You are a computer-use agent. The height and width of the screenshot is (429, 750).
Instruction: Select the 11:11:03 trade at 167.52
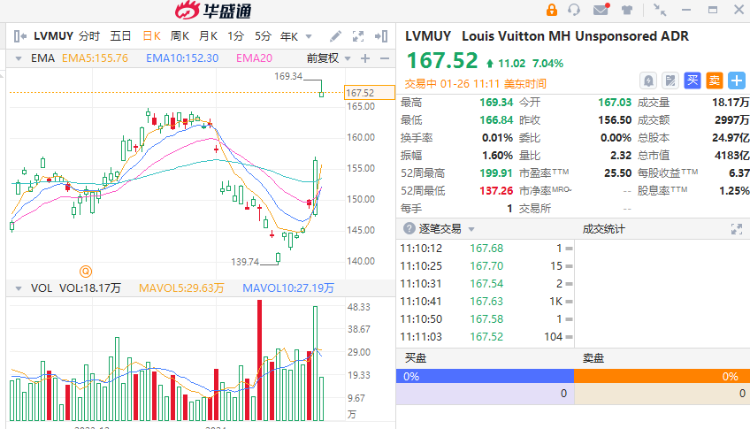coord(486,337)
